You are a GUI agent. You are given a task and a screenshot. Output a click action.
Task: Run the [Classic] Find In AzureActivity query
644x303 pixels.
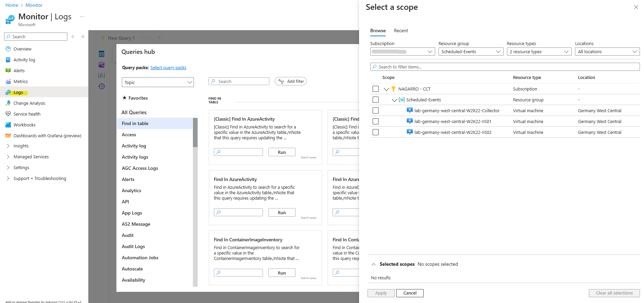point(282,152)
